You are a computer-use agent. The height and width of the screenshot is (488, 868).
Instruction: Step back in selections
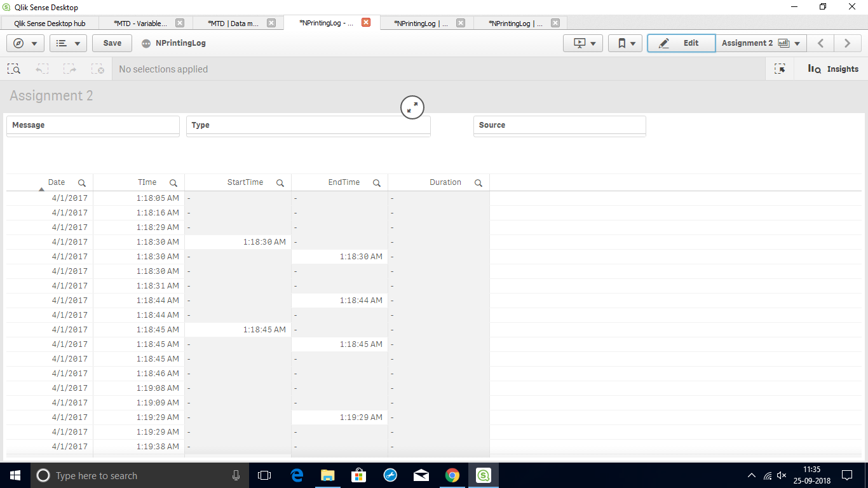[x=42, y=69]
